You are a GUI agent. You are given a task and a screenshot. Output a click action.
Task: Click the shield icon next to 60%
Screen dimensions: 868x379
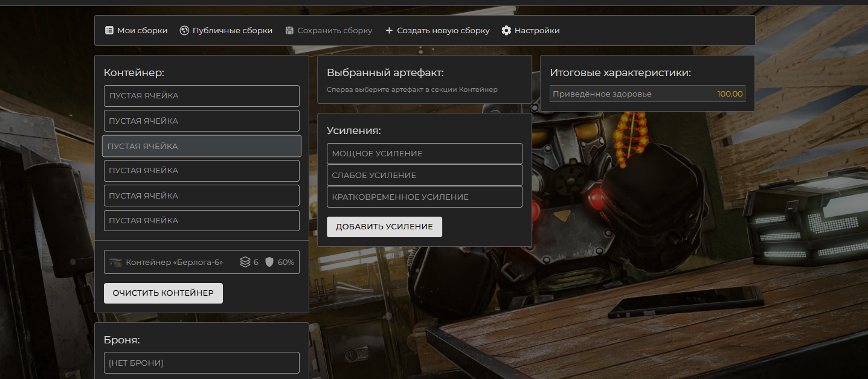pyautogui.click(x=269, y=262)
